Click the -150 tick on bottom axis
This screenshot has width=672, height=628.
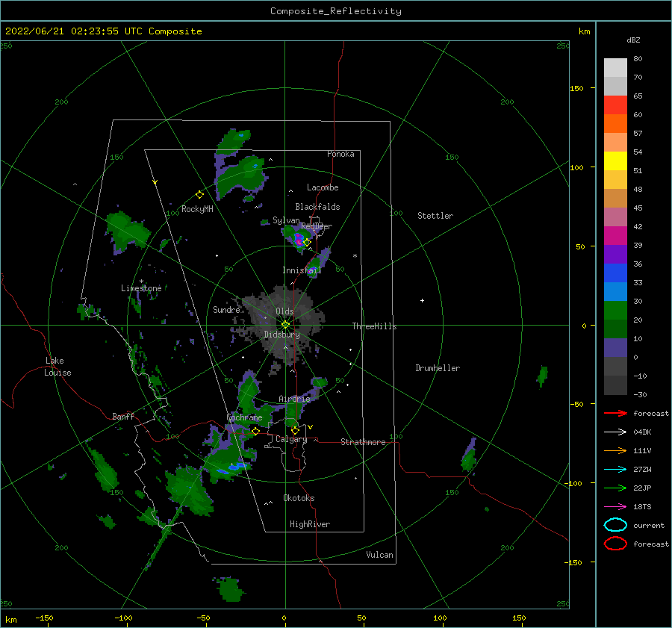[45, 618]
